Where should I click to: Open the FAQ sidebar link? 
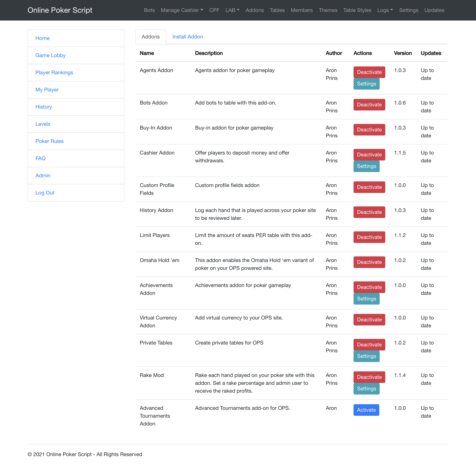[76, 158]
